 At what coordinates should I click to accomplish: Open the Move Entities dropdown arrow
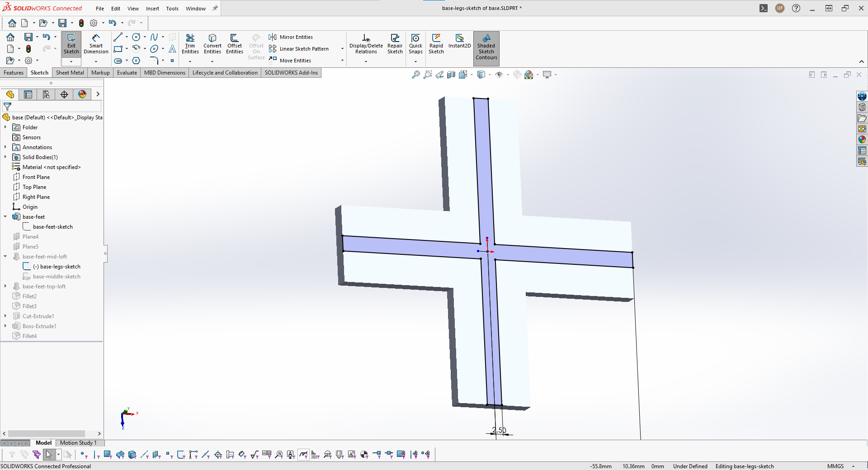pyautogui.click(x=342, y=61)
